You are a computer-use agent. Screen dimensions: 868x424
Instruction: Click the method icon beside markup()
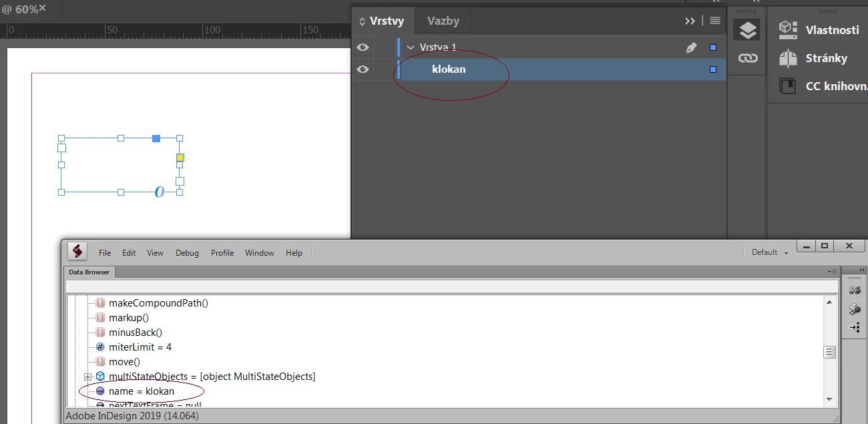coord(100,317)
